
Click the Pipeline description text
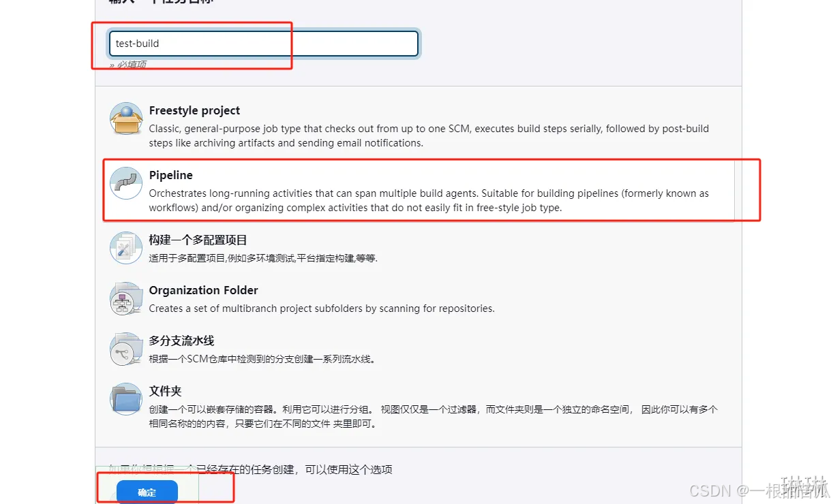tap(429, 201)
